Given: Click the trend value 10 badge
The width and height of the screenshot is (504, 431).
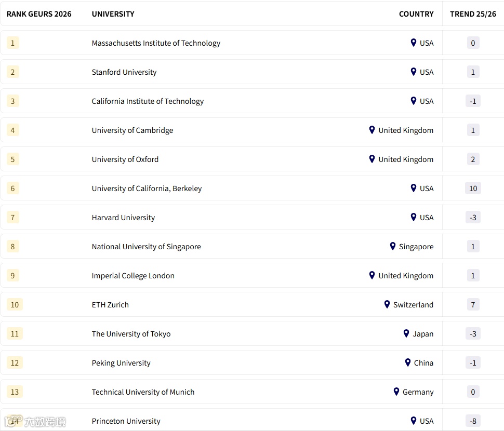Looking at the screenshot, I should [473, 188].
